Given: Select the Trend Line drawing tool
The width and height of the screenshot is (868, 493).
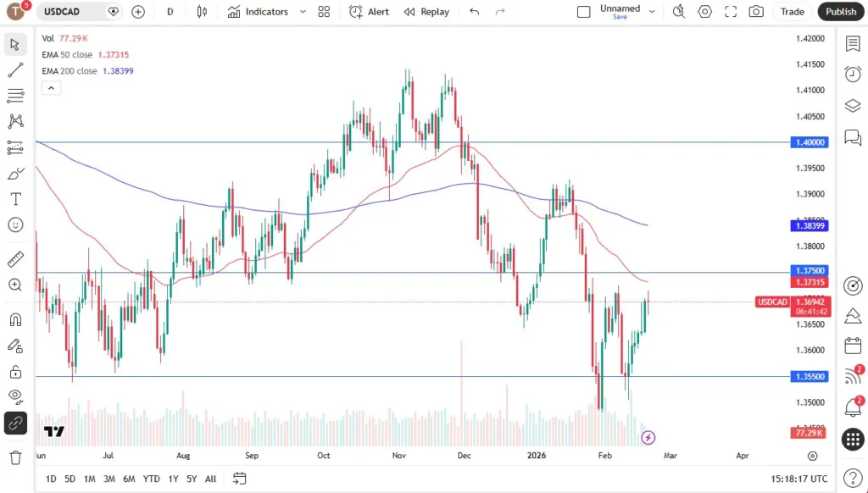Looking at the screenshot, I should [x=14, y=69].
